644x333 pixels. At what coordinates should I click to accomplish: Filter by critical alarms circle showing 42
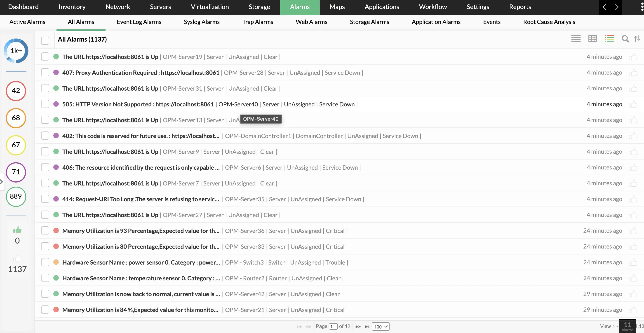[16, 91]
